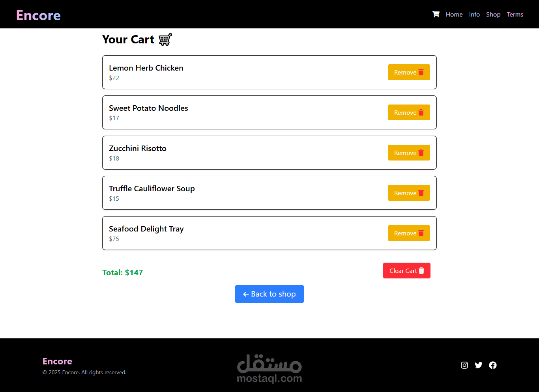Click Back to shop button

click(269, 294)
